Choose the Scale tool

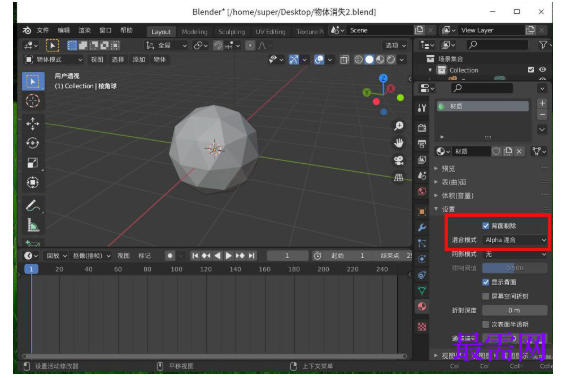point(33,163)
